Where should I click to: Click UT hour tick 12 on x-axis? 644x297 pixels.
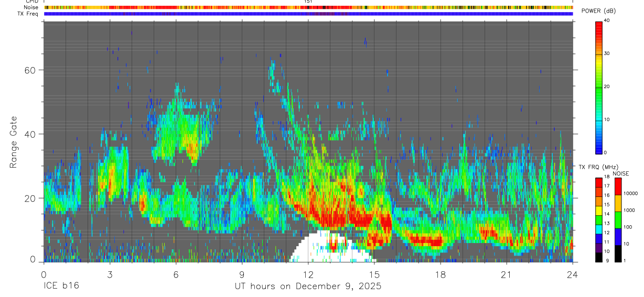point(308,274)
